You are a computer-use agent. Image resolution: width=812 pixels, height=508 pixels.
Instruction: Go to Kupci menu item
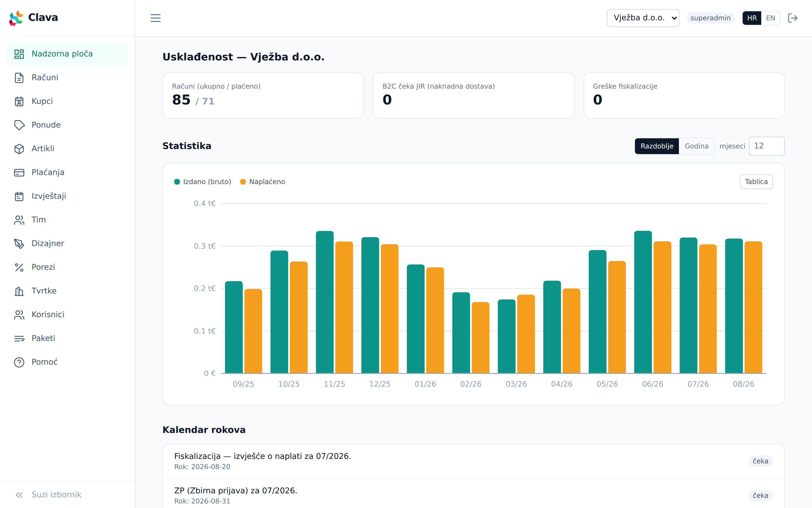click(67, 102)
